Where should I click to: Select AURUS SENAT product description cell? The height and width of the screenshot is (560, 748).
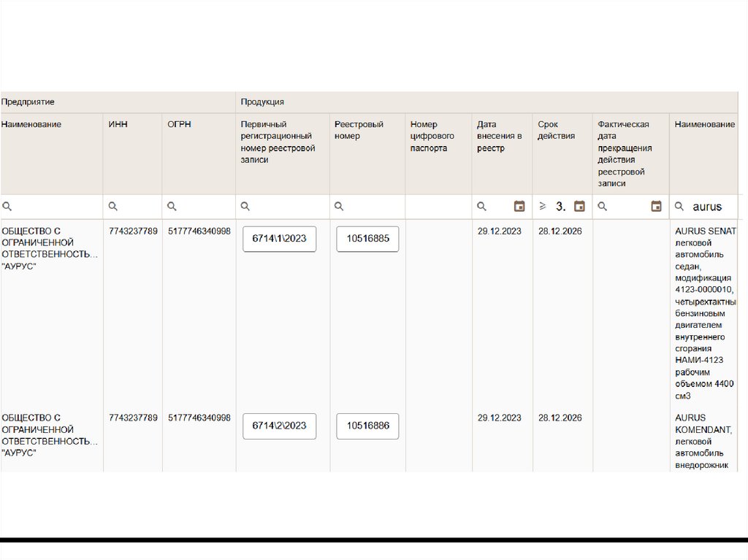pos(706,313)
